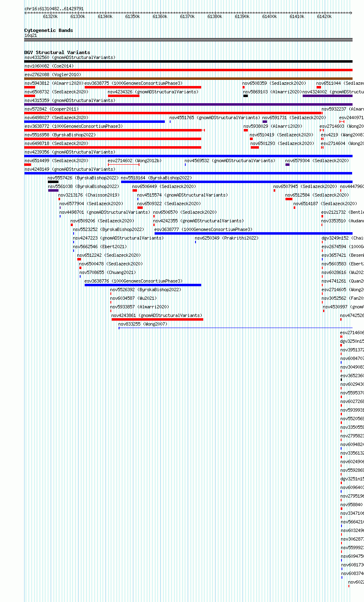Screen dimensions: 364x602
Task: Open nsv4551765 gnomAD variant label
Action: [215, 118]
